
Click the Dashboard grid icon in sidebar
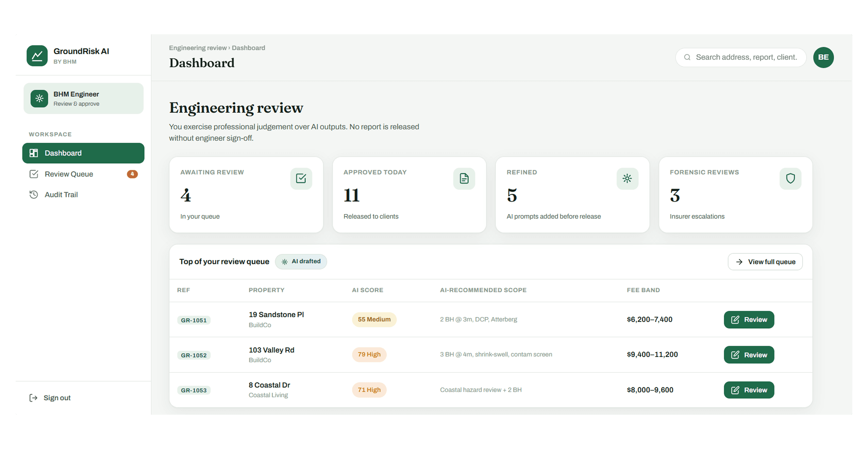tap(34, 153)
